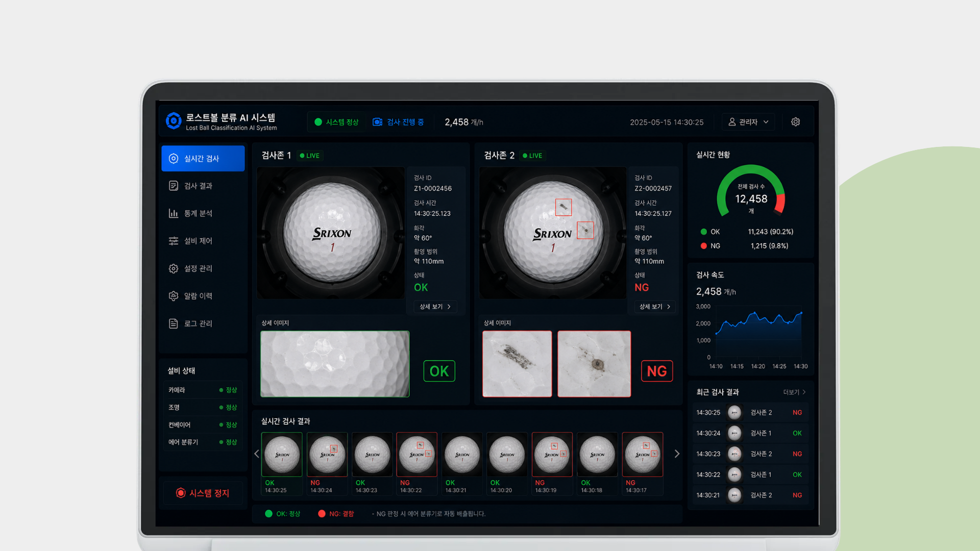This screenshot has width=980, height=551.
Task: Open the stain defect detail image
Action: coord(594,364)
